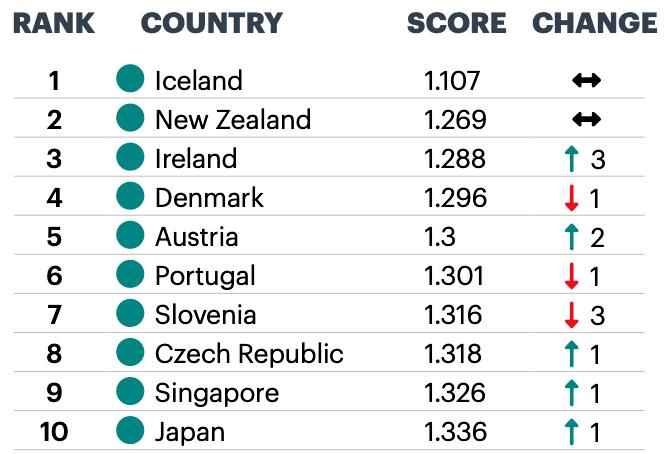Viewport: 664px width, 454px height.
Task: Select the double arrow in New Zealand's row
Action: (x=587, y=119)
